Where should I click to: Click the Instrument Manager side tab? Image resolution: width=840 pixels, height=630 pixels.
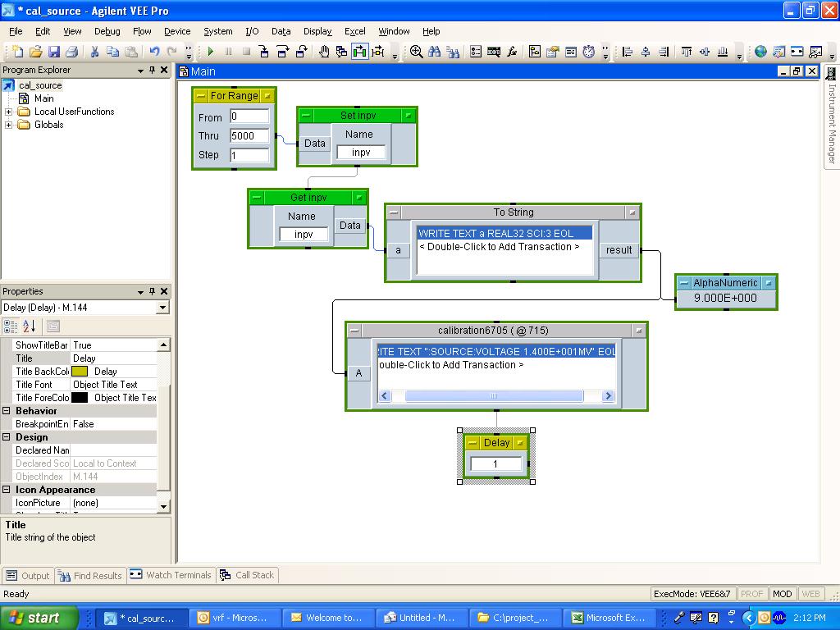pyautogui.click(x=831, y=123)
